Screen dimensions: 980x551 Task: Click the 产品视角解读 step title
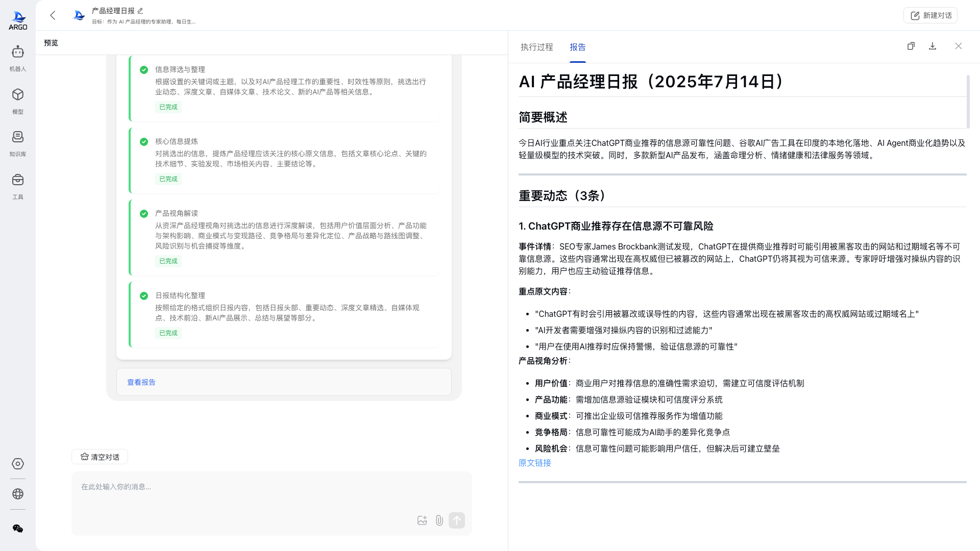[x=177, y=213]
